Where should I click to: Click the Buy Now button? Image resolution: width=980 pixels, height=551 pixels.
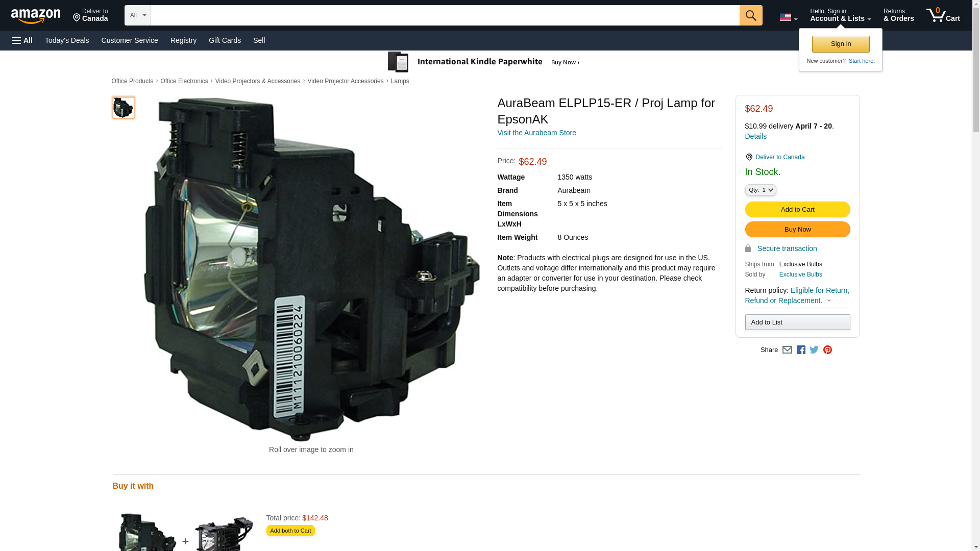pyautogui.click(x=797, y=230)
